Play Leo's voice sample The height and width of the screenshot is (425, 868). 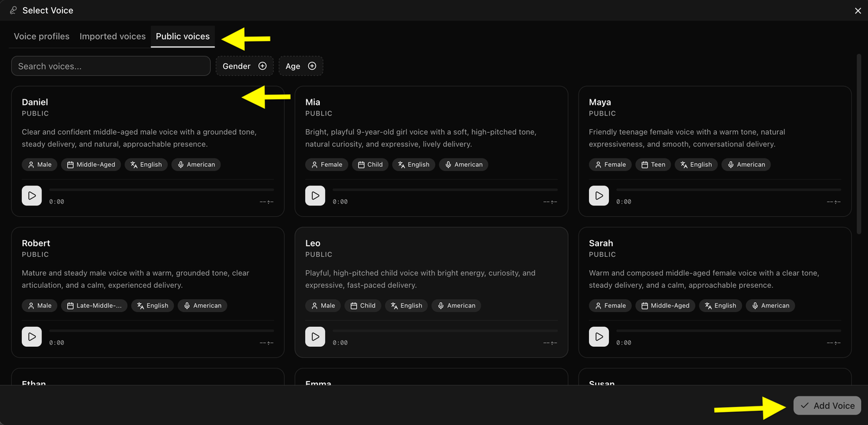click(315, 336)
